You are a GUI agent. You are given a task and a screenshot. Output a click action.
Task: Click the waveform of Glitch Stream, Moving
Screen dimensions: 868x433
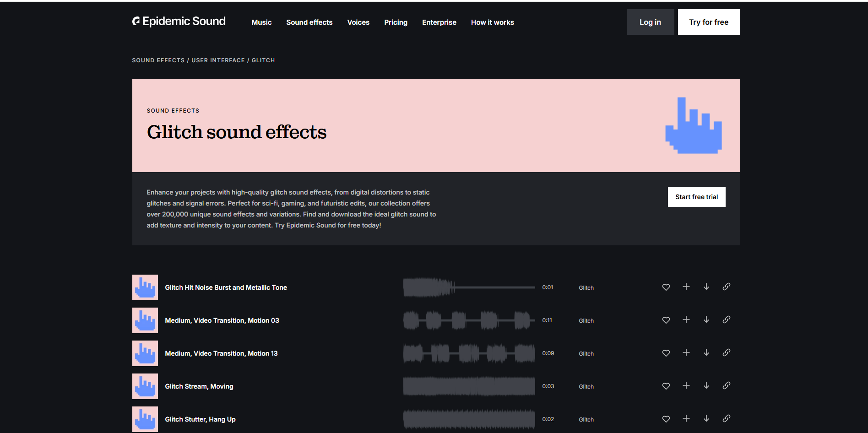click(x=469, y=386)
